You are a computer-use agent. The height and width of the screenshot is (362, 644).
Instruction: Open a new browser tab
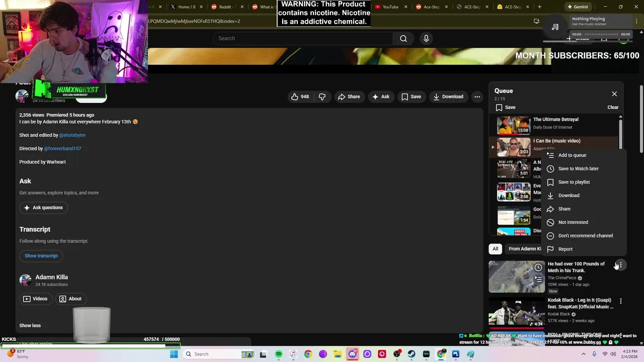[x=539, y=7]
